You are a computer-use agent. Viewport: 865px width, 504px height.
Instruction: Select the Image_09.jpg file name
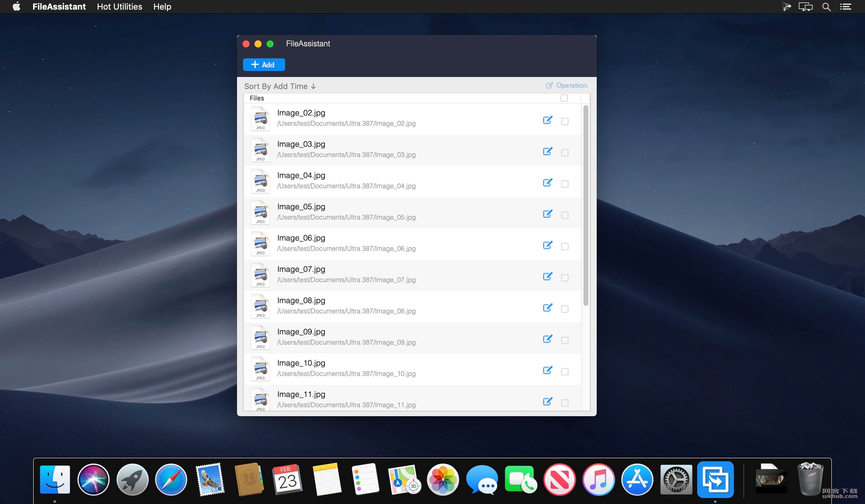301,332
